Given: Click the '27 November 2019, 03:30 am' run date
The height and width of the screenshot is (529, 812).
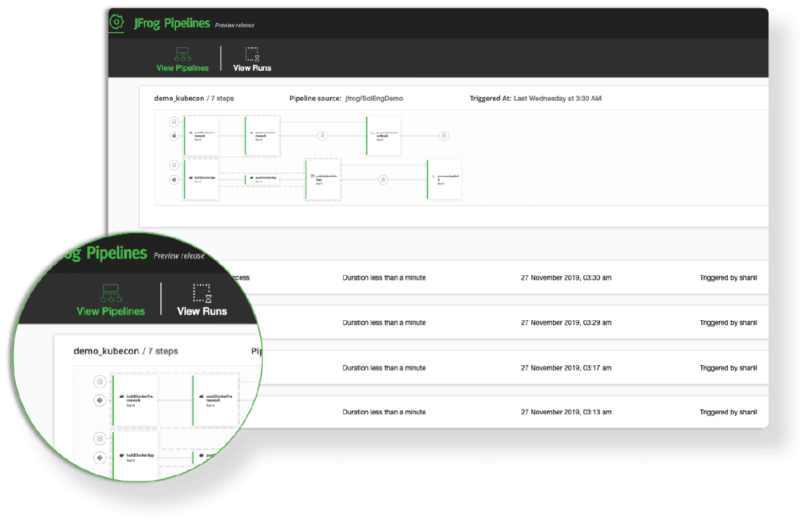Looking at the screenshot, I should (x=566, y=278).
